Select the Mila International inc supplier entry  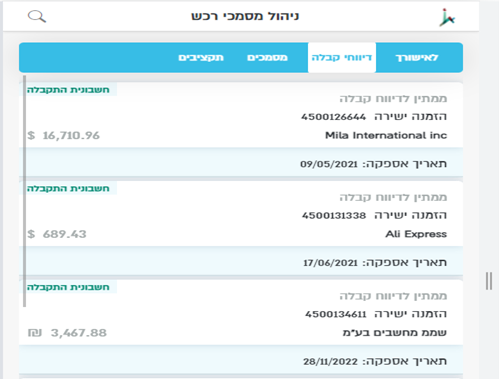(x=386, y=135)
